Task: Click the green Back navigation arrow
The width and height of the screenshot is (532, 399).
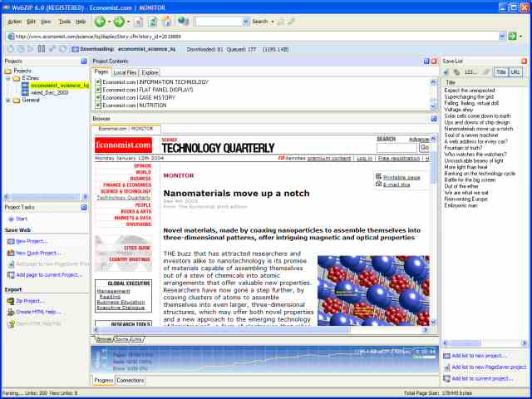Action: (x=100, y=22)
